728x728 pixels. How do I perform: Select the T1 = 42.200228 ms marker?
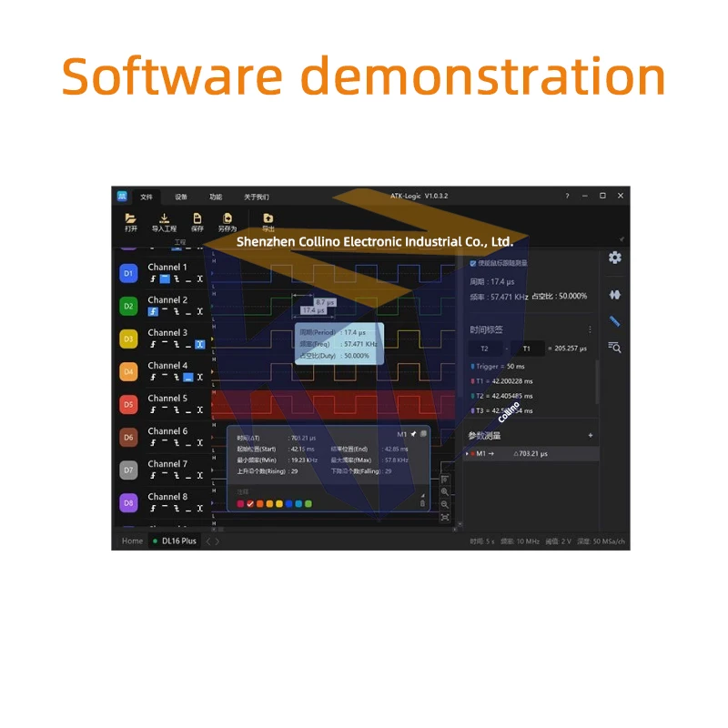pos(502,381)
